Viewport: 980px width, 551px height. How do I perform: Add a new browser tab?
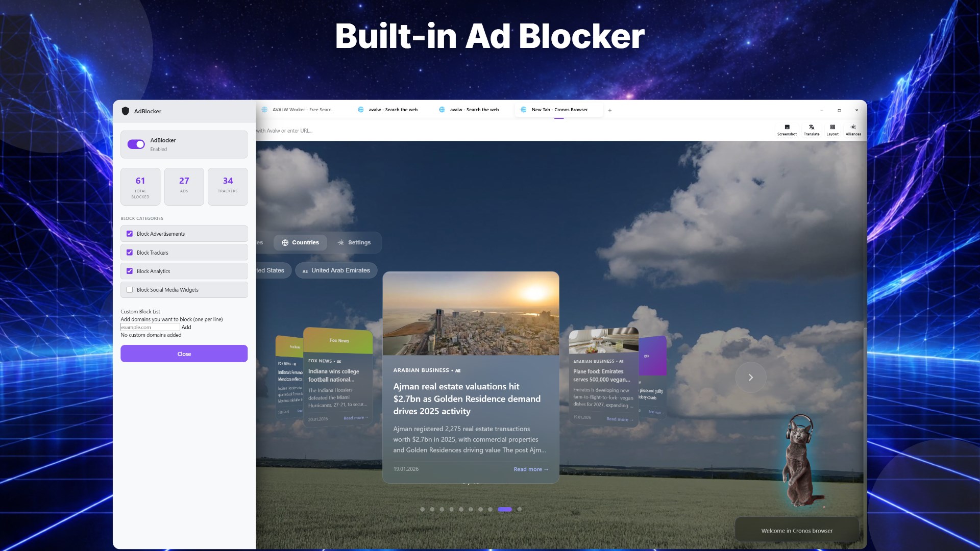point(609,110)
